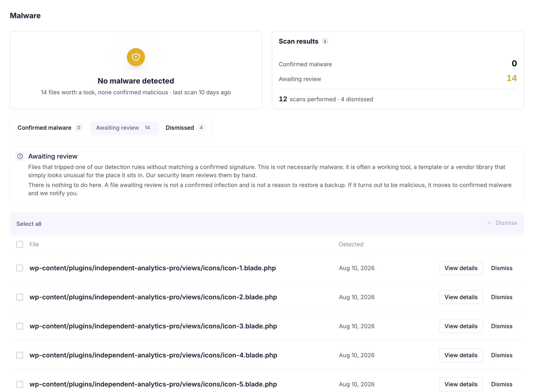Dismiss the icon-1.blade.php file
The width and height of the screenshot is (533, 392).
pyautogui.click(x=502, y=268)
